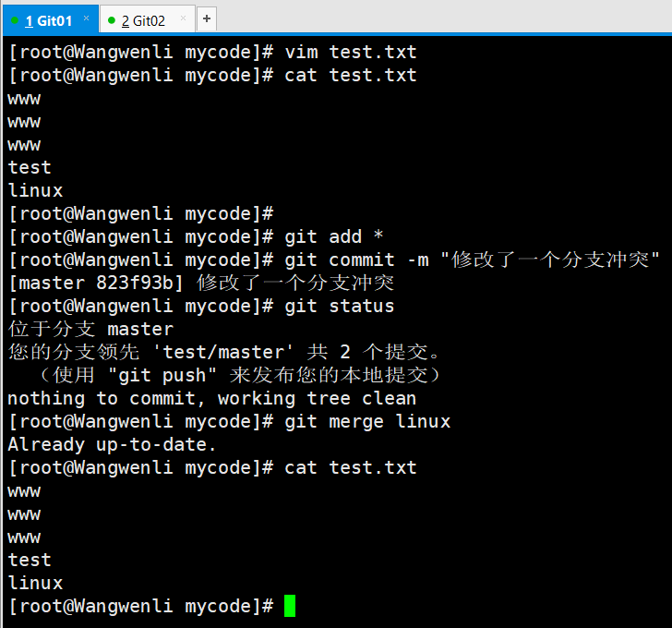Viewport: 672px width, 628px height.
Task: Click the empty prompt line after first cat output
Action: [x=141, y=213]
